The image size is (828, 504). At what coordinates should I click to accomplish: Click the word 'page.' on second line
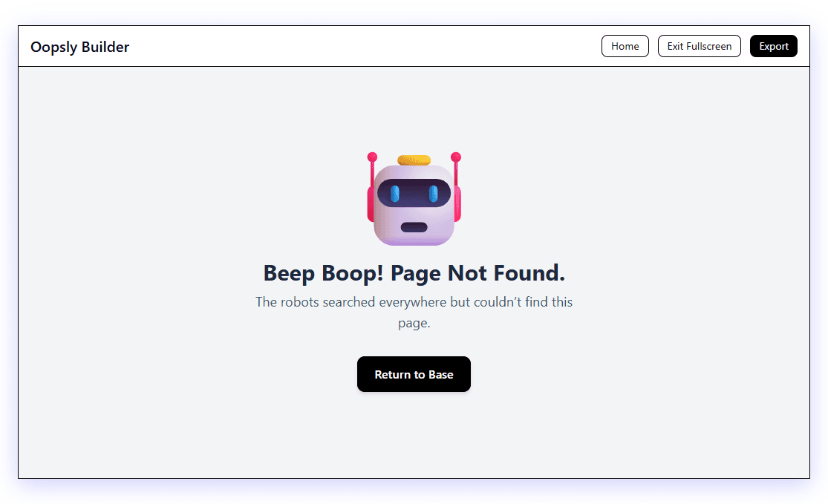(x=414, y=323)
